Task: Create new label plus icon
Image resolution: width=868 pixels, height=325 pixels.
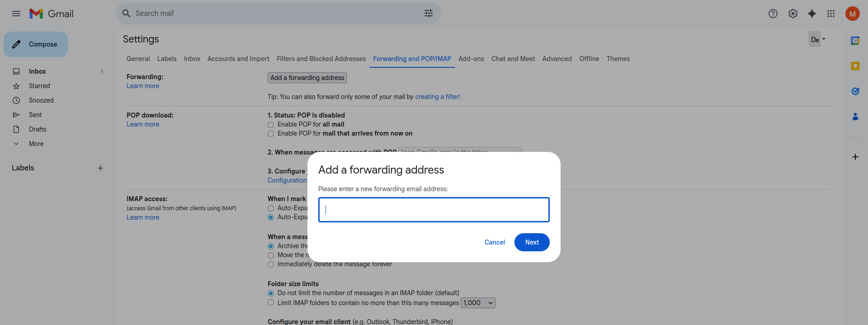Action: click(x=100, y=168)
